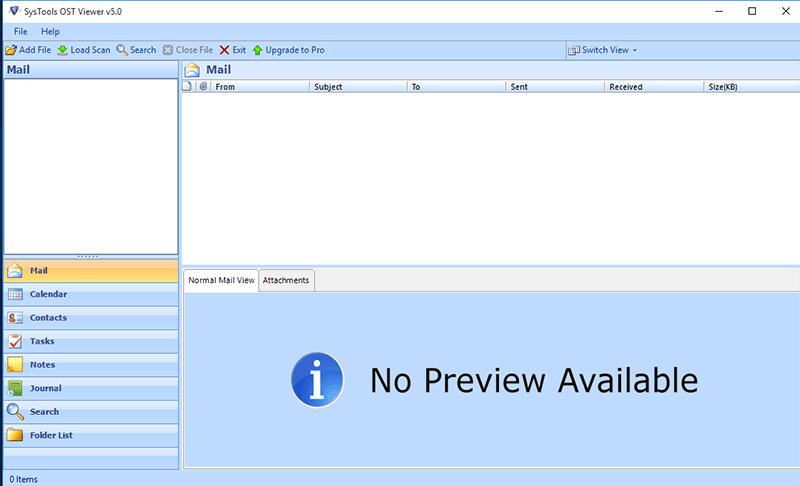The height and width of the screenshot is (486, 800).
Task: Select Calendar in the navigation pane
Action: point(48,294)
